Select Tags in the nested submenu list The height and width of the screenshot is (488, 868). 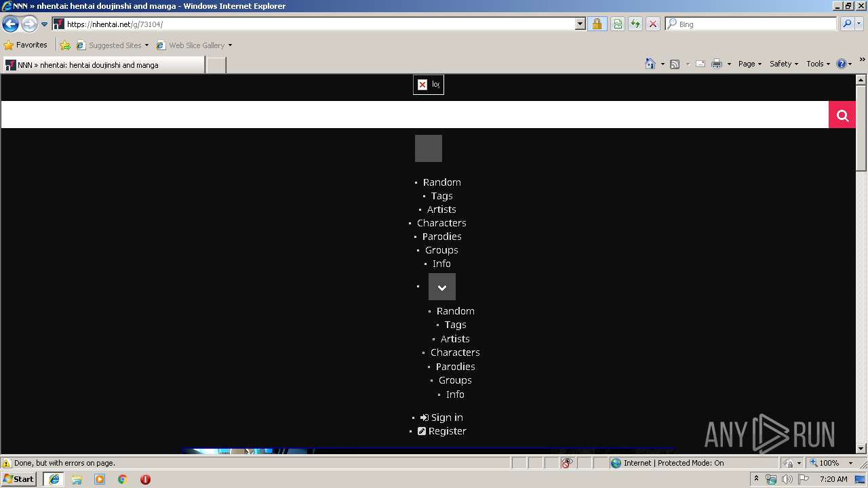pos(456,325)
